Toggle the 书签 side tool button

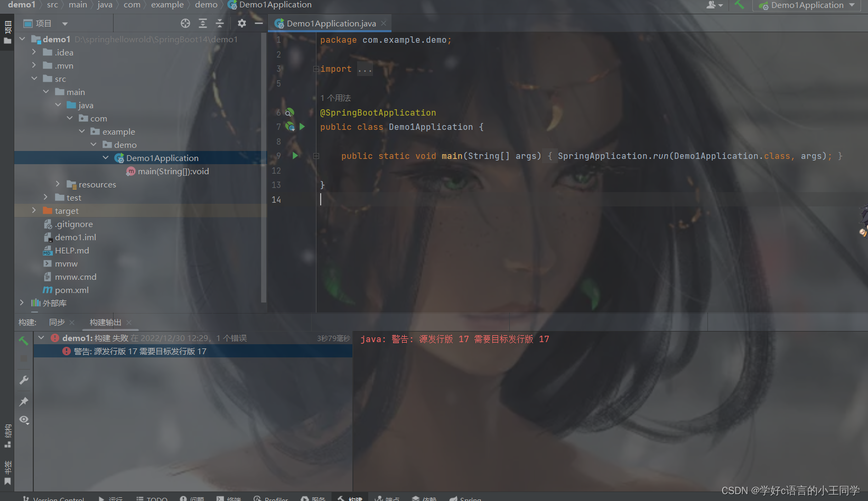(x=7, y=473)
